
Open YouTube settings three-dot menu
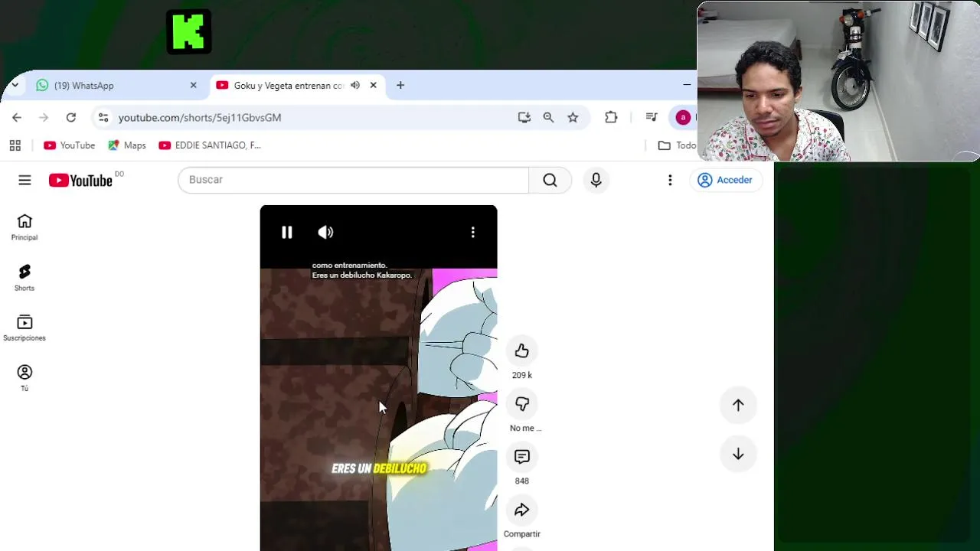click(670, 180)
